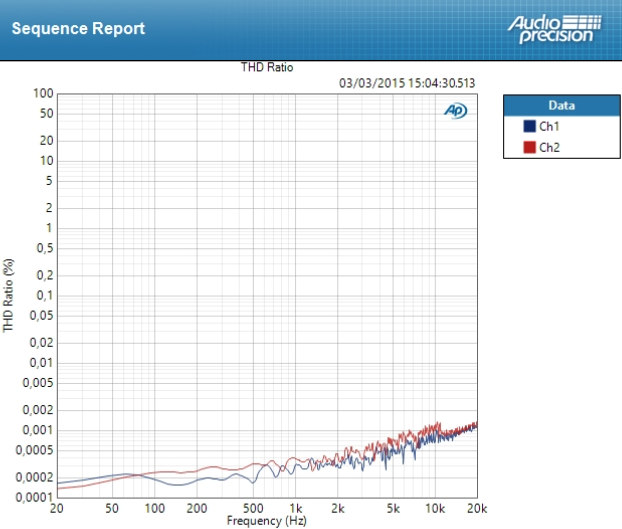The width and height of the screenshot is (622, 529).
Task: Click the 1k tick on frequency axis
Action: tap(296, 508)
